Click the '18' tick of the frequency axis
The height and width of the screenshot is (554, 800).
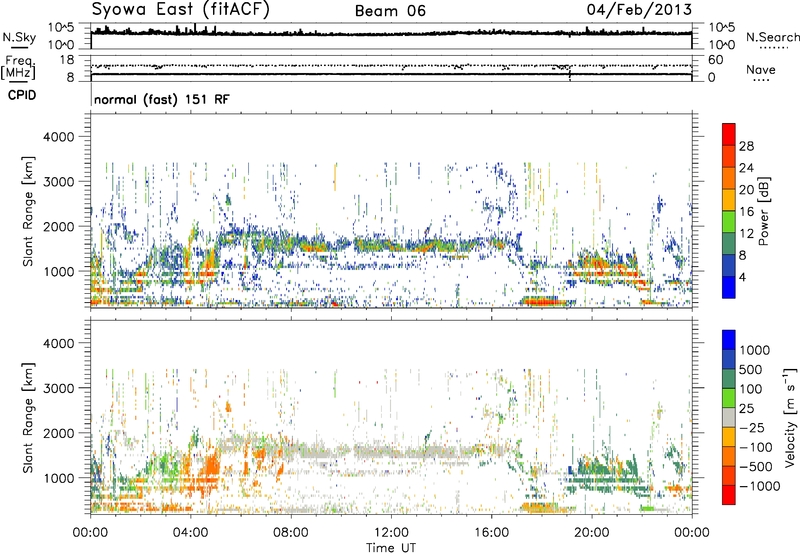click(66, 60)
